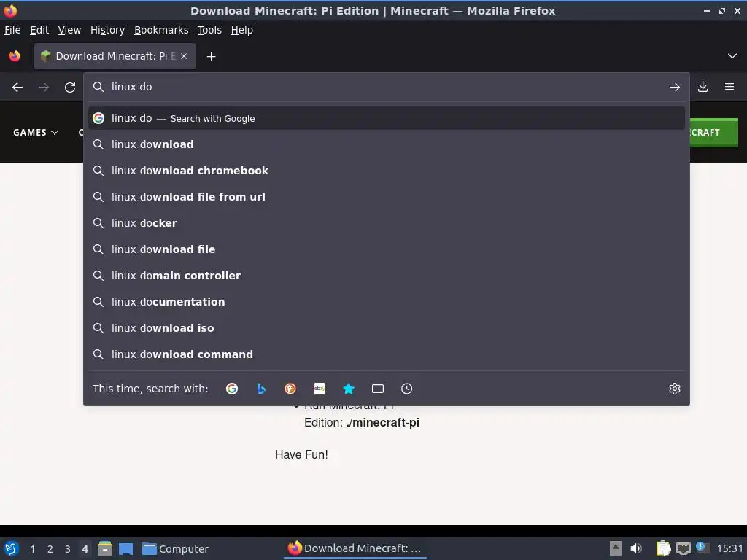Search in History via clock icon
The height and width of the screenshot is (560, 747).
coord(407,389)
